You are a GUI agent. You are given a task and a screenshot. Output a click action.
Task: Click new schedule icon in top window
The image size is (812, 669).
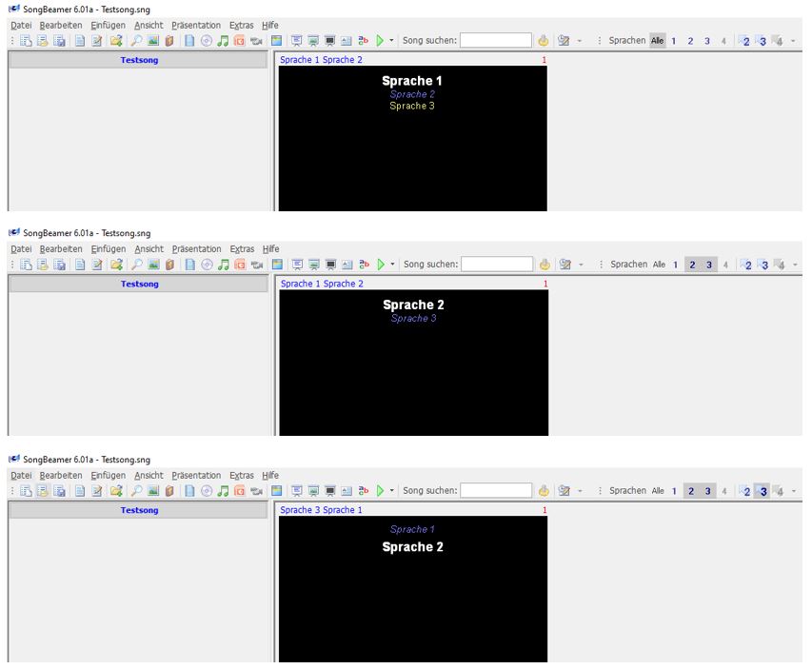(26, 40)
